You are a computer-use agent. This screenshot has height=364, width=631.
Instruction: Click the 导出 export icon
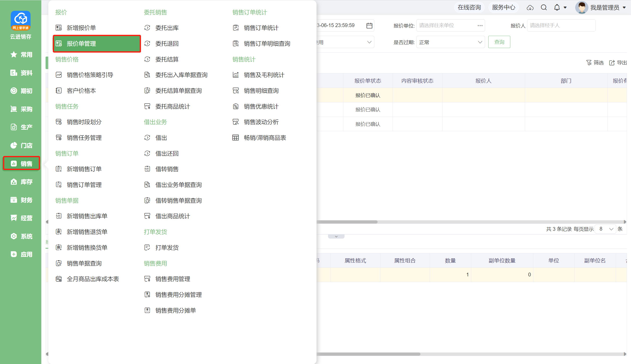[x=612, y=63]
